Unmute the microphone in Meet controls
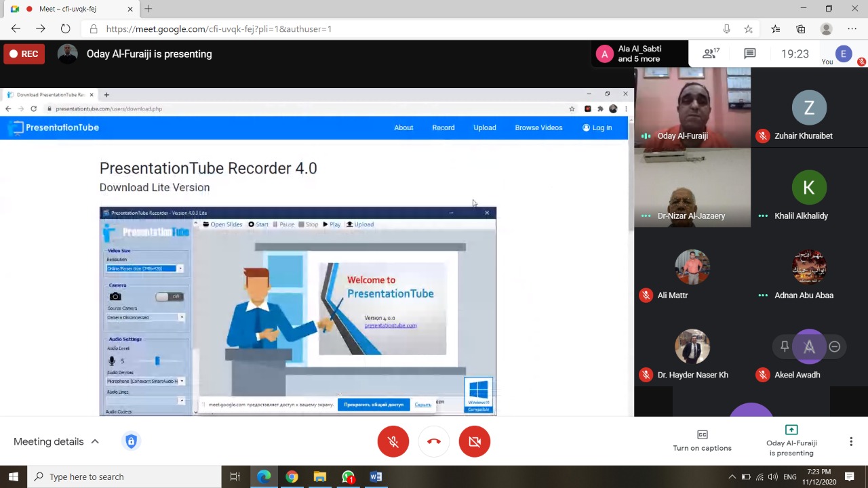 coord(393,442)
